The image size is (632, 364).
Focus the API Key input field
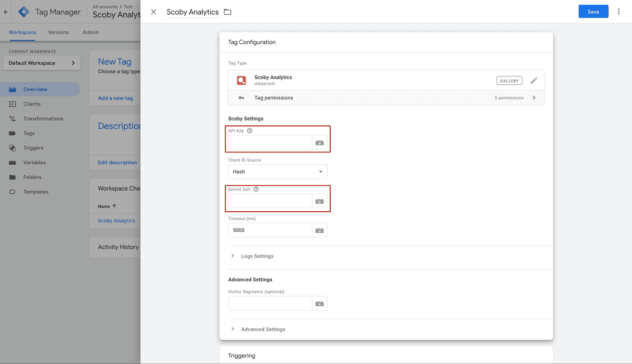click(x=270, y=142)
